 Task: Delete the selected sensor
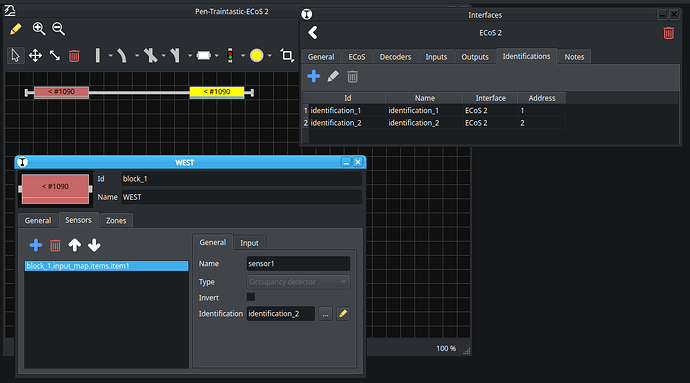pos(55,245)
